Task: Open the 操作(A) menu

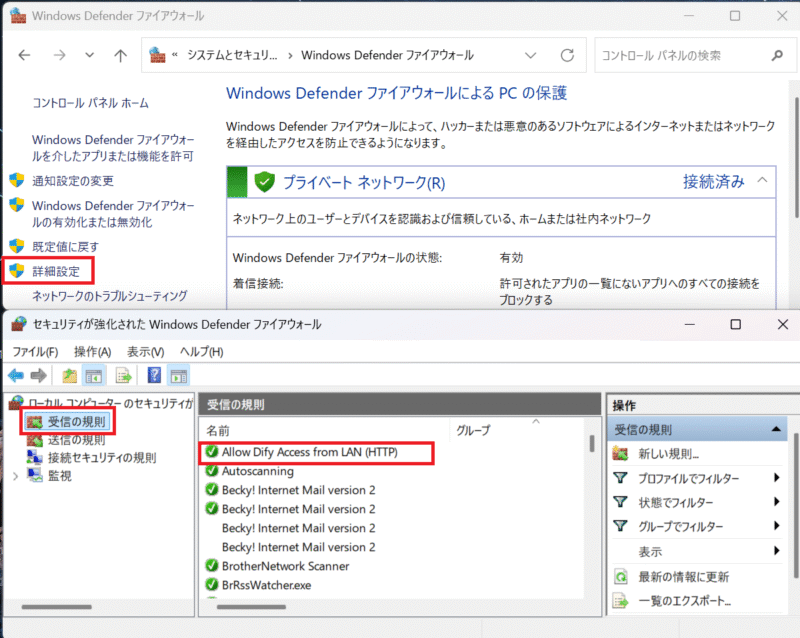Action: point(92,352)
